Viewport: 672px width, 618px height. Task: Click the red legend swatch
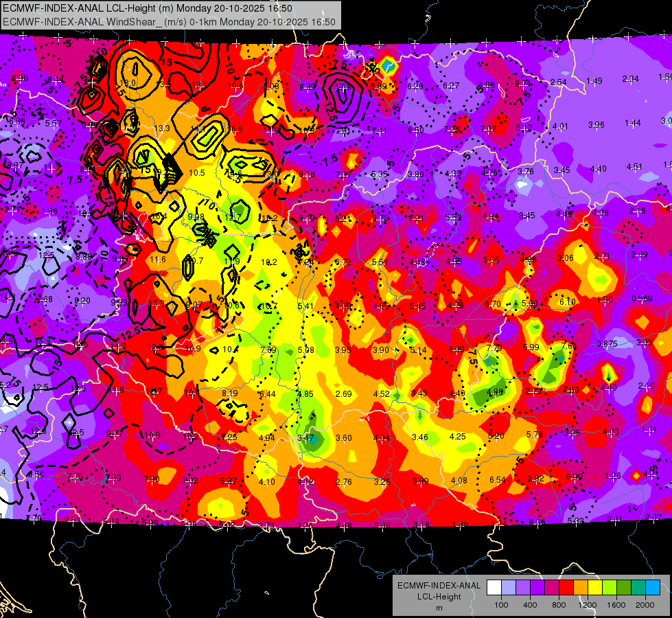[x=566, y=588]
